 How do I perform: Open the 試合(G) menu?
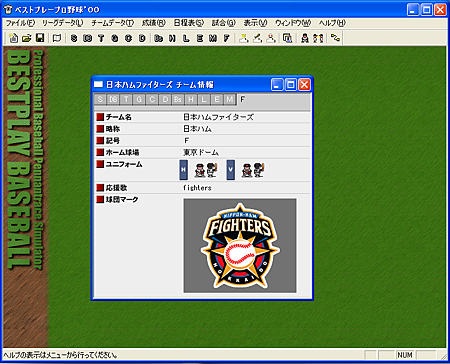pos(224,23)
